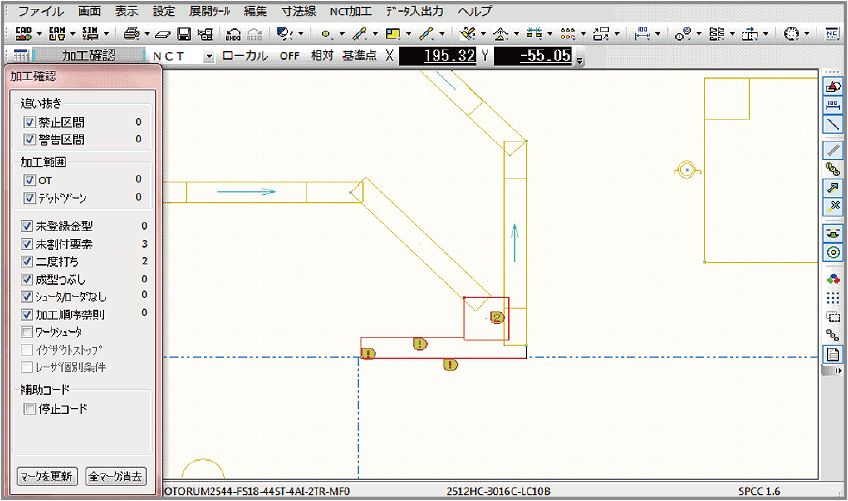
Task: Toggle the 警告区間 checkbox
Action: pyautogui.click(x=29, y=140)
